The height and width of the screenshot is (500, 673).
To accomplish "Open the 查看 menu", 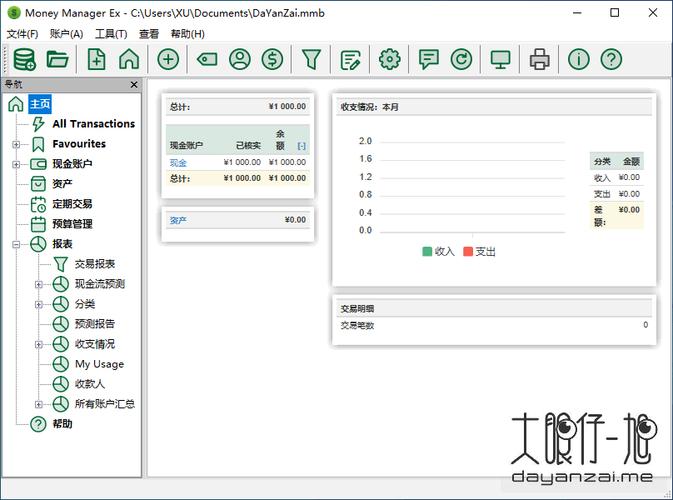I will [149, 34].
